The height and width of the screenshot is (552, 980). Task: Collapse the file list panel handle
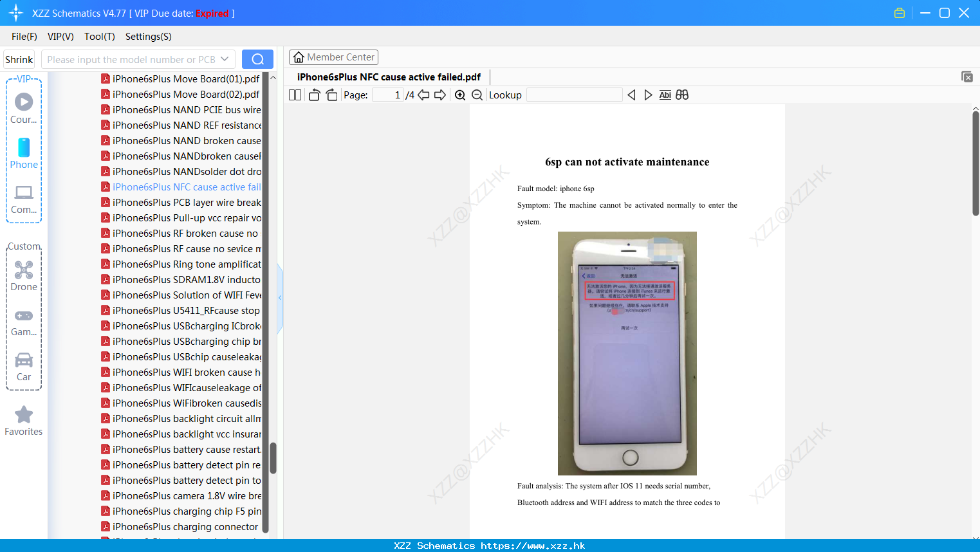(280, 298)
